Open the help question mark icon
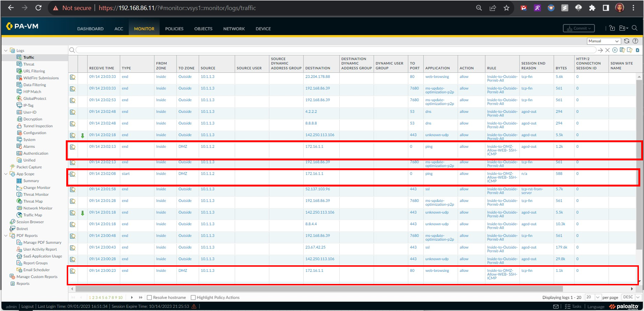Viewport: 644px width, 311px height. [635, 41]
